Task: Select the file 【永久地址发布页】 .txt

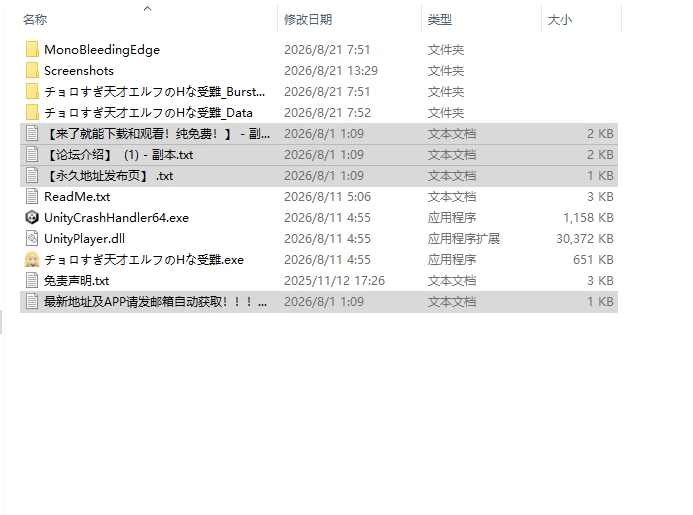Action: (109, 176)
